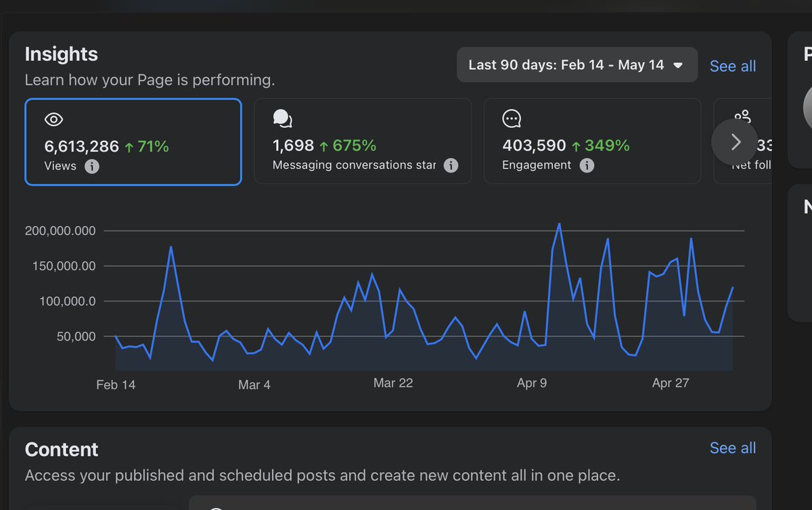Click the next arrow to scroll metrics

[x=736, y=142]
